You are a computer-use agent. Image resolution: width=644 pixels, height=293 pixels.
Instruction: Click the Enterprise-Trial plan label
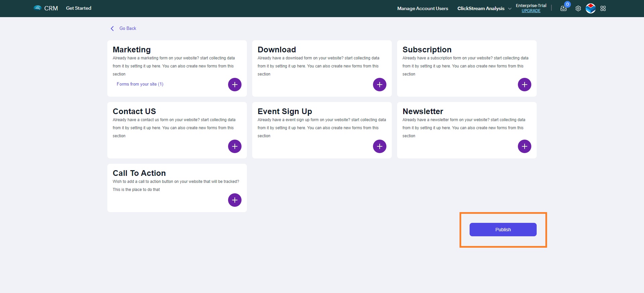[531, 5]
